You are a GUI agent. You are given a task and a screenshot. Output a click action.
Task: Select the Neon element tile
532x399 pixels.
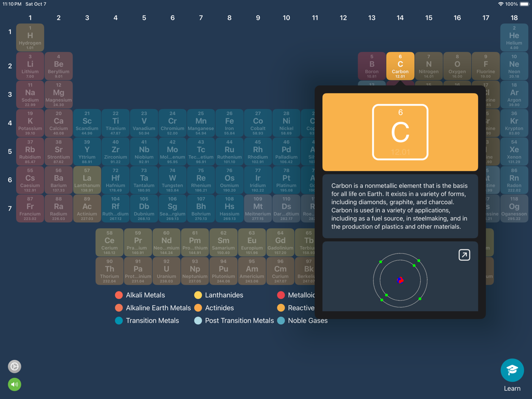pyautogui.click(x=514, y=65)
